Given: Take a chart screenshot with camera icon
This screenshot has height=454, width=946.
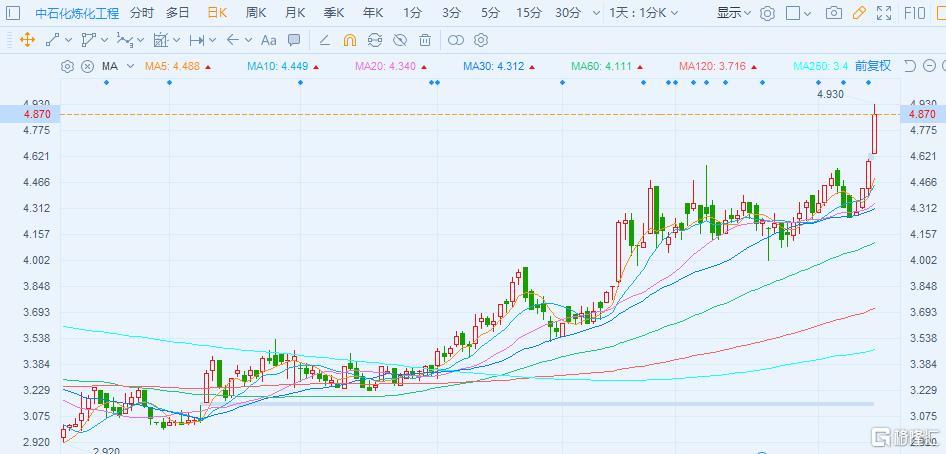Looking at the screenshot, I should tap(833, 13).
